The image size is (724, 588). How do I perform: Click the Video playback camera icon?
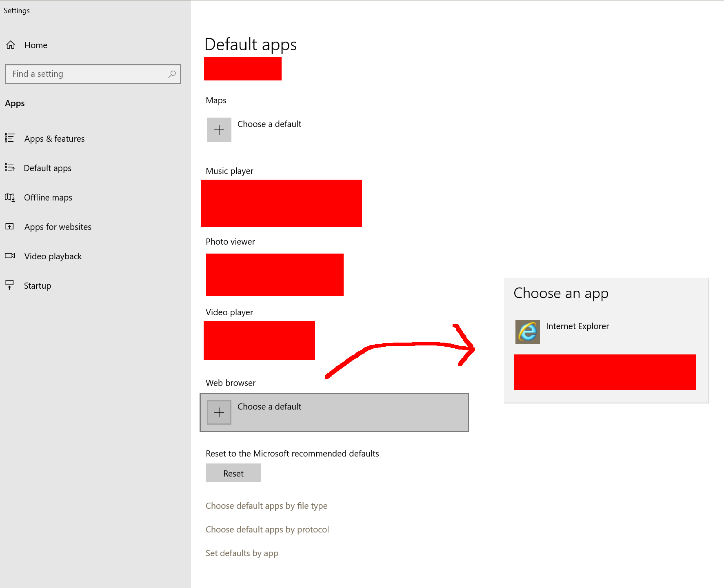click(10, 256)
